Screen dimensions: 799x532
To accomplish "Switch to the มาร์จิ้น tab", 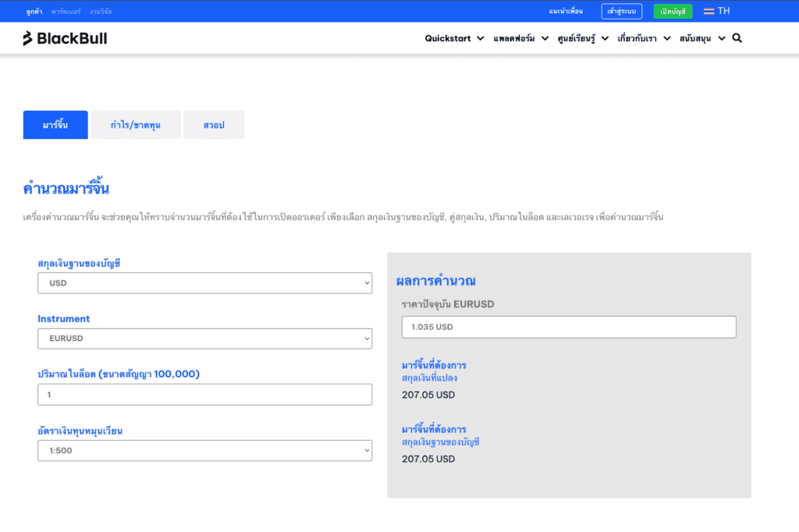I will [x=55, y=125].
